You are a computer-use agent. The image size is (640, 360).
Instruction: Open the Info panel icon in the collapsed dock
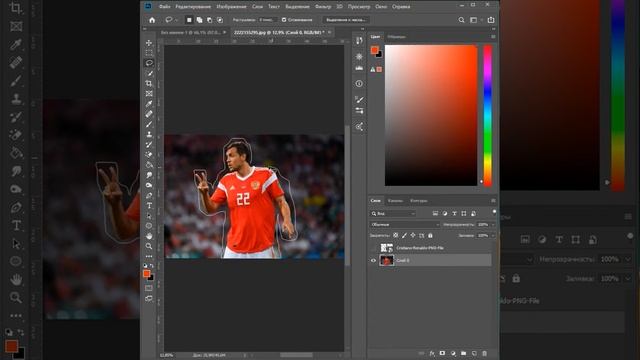point(359,84)
